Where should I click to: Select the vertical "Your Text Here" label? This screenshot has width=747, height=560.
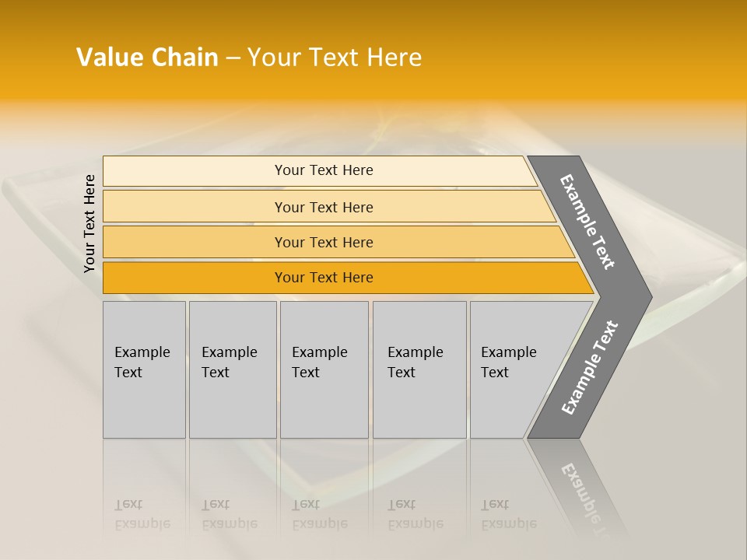coord(89,223)
